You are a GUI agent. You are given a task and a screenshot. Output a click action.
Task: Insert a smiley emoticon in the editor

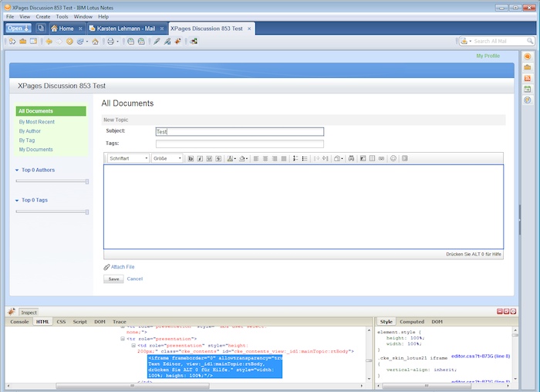coord(393,158)
